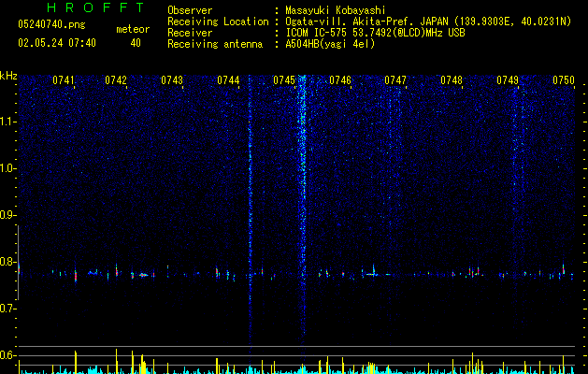Click the ICOM IC-575 receiver value

click(x=375, y=33)
